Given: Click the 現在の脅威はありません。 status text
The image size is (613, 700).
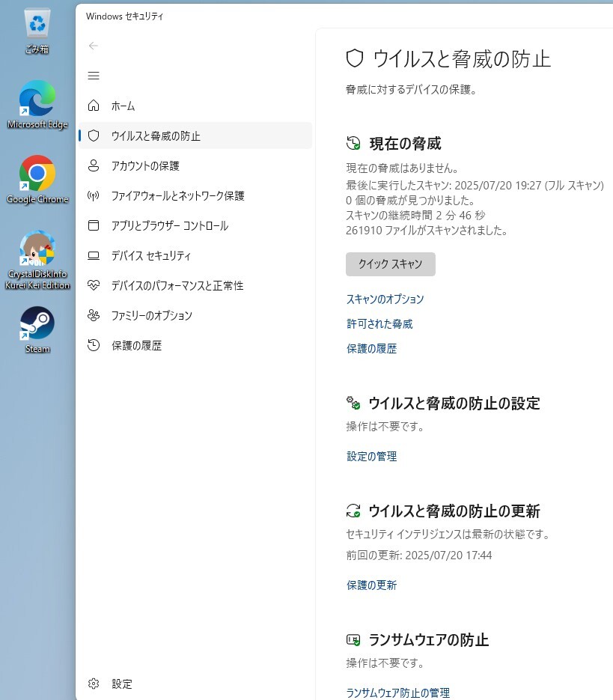Looking at the screenshot, I should pyautogui.click(x=402, y=168).
